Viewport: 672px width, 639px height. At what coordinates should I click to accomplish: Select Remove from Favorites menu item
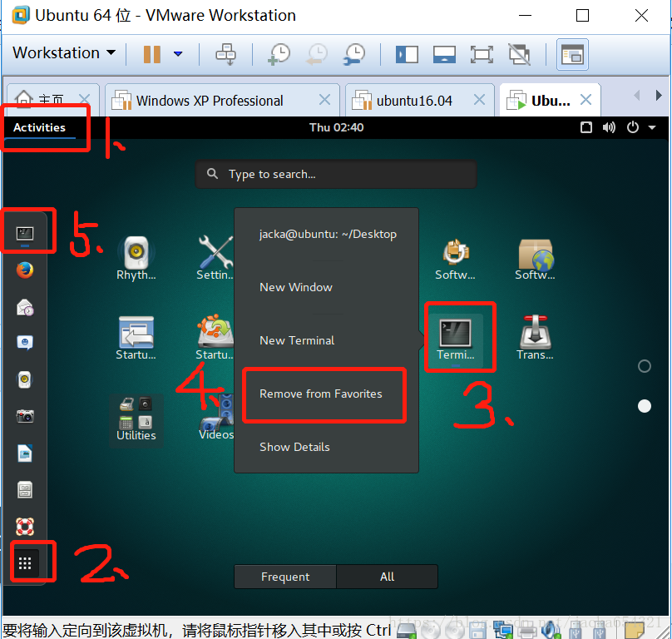pyautogui.click(x=320, y=394)
